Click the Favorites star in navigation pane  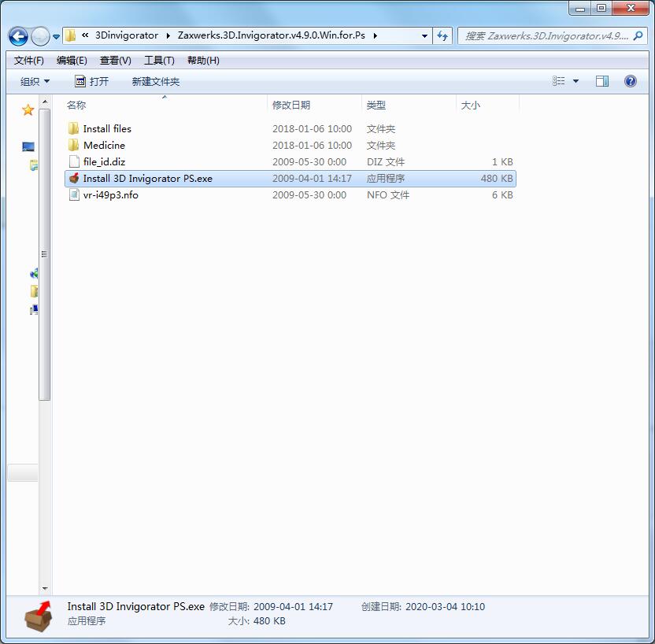pos(28,110)
